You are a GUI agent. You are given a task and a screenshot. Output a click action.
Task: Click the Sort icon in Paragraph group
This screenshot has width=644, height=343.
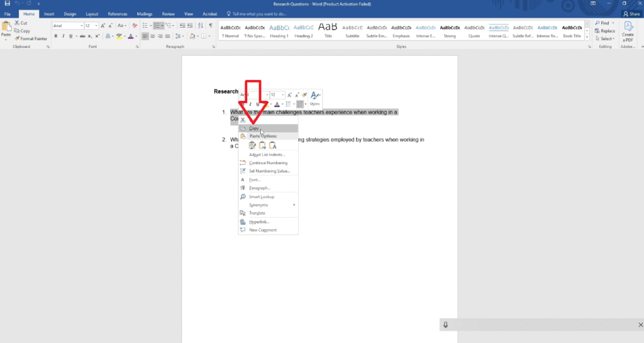[201, 26]
